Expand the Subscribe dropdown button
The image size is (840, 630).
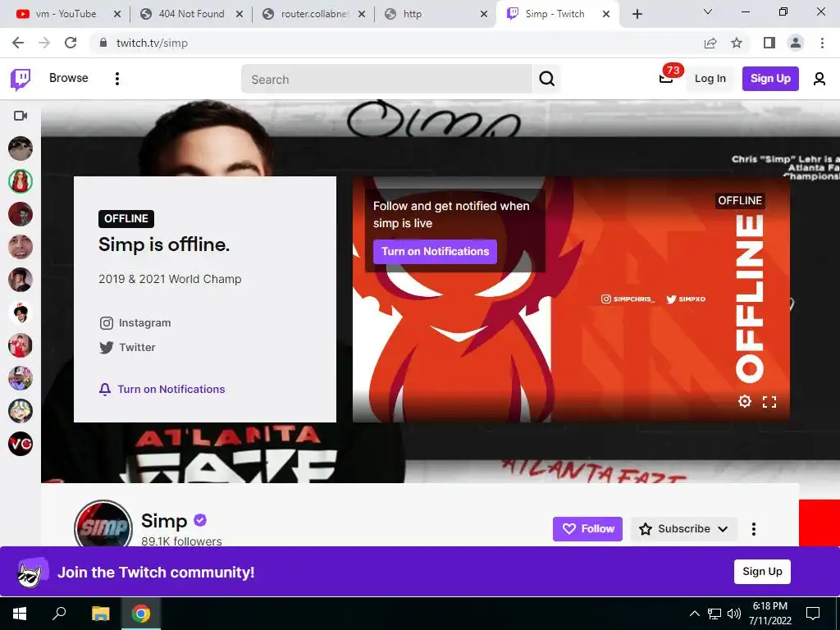coord(684,529)
